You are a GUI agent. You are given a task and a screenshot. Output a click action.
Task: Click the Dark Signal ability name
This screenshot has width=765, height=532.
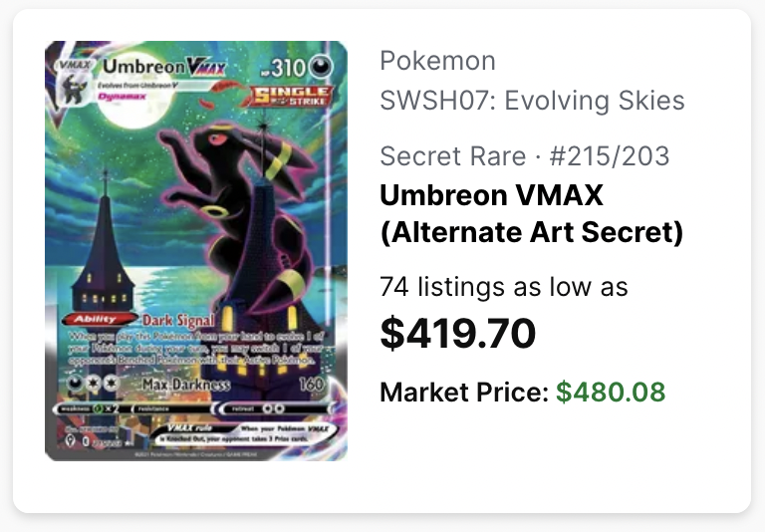178,320
